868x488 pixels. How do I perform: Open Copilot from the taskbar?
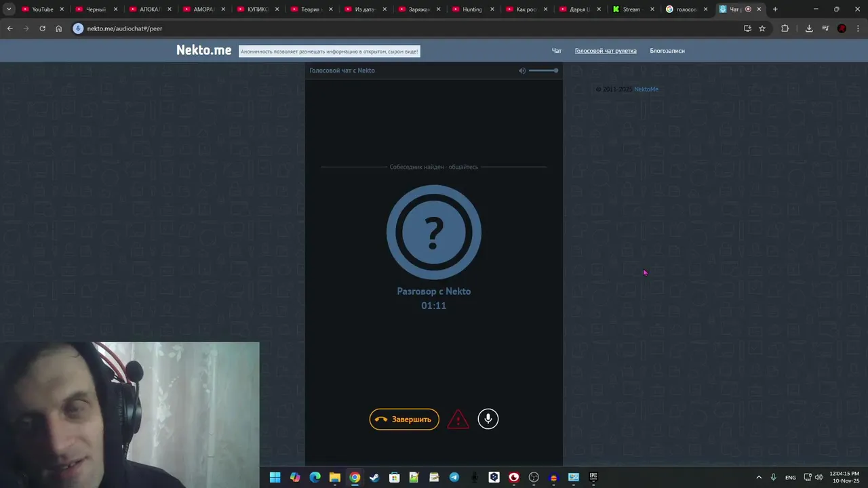coord(295,477)
